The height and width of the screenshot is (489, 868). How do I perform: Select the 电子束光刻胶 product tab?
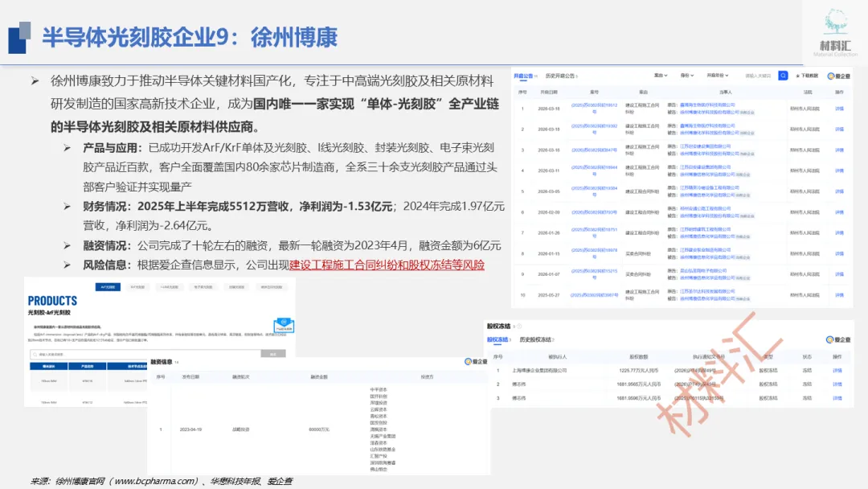coord(203,287)
